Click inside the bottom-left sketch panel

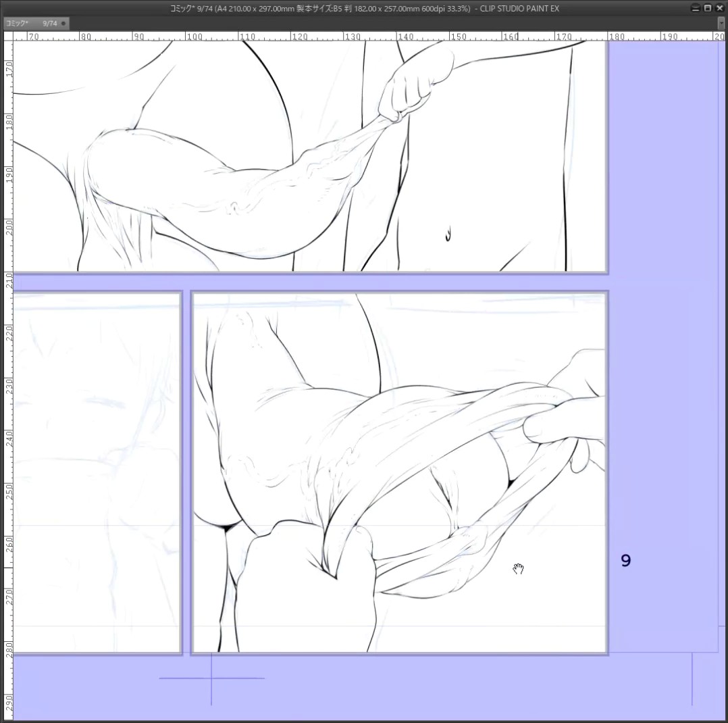point(97,472)
